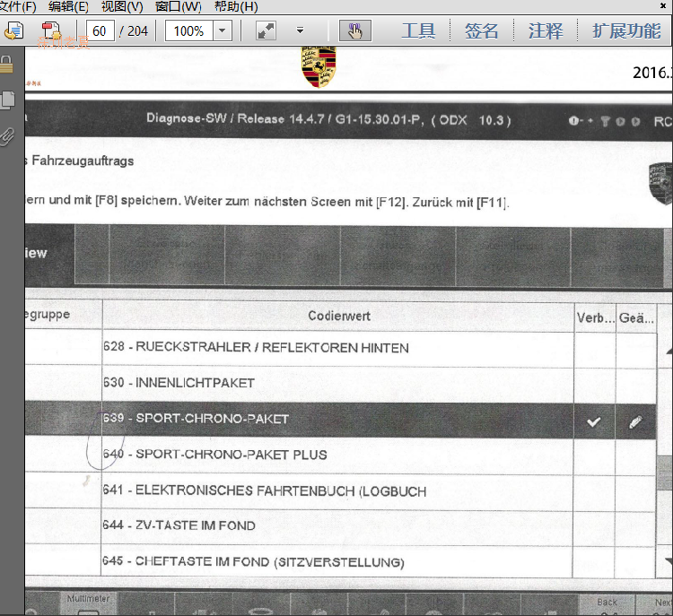
Task: Close the document with the X button
Action: [x=663, y=5]
